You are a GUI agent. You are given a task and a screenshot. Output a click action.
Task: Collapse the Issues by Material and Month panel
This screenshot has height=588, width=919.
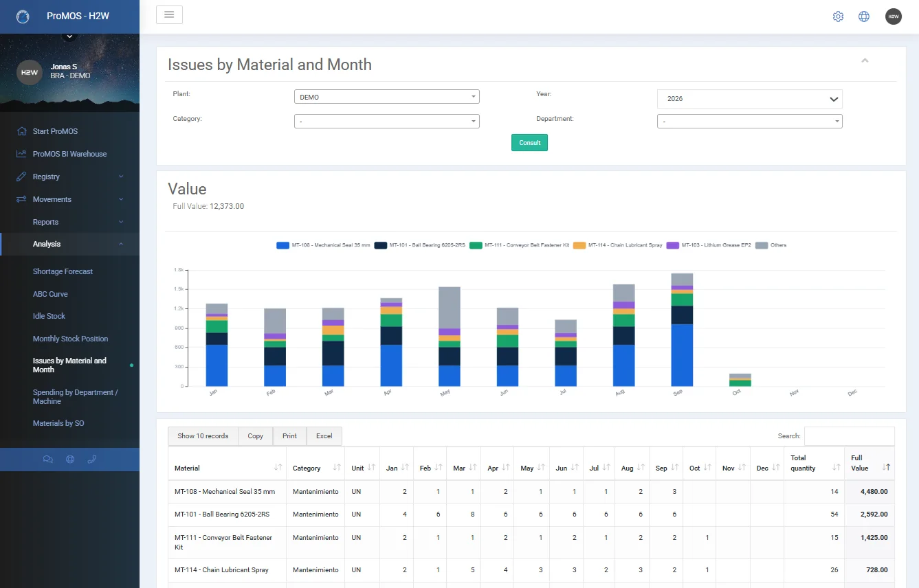pos(865,60)
